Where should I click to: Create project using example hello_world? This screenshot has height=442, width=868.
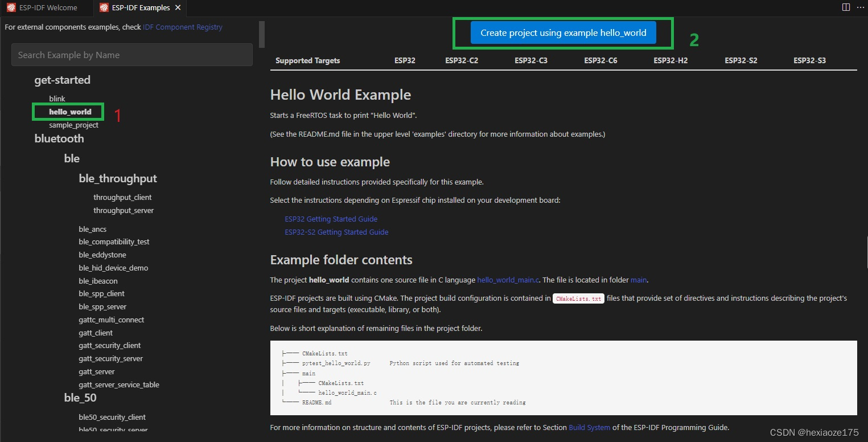point(563,32)
